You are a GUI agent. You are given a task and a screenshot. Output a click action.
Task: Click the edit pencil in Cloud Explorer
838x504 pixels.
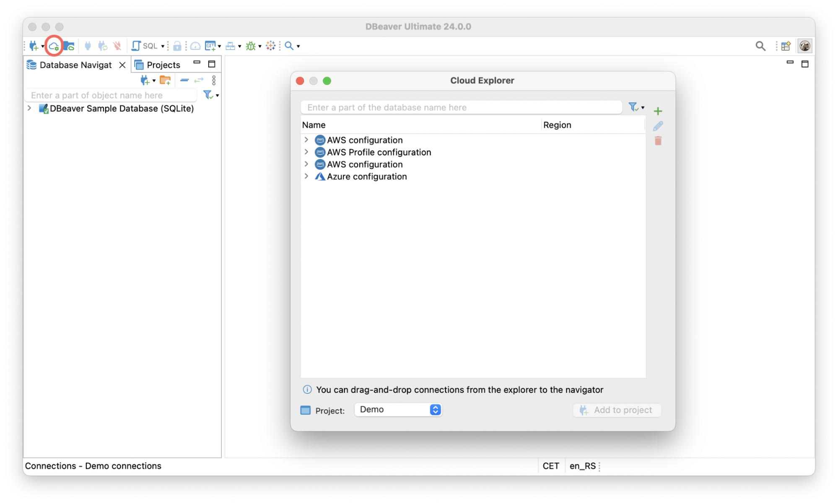click(x=658, y=125)
